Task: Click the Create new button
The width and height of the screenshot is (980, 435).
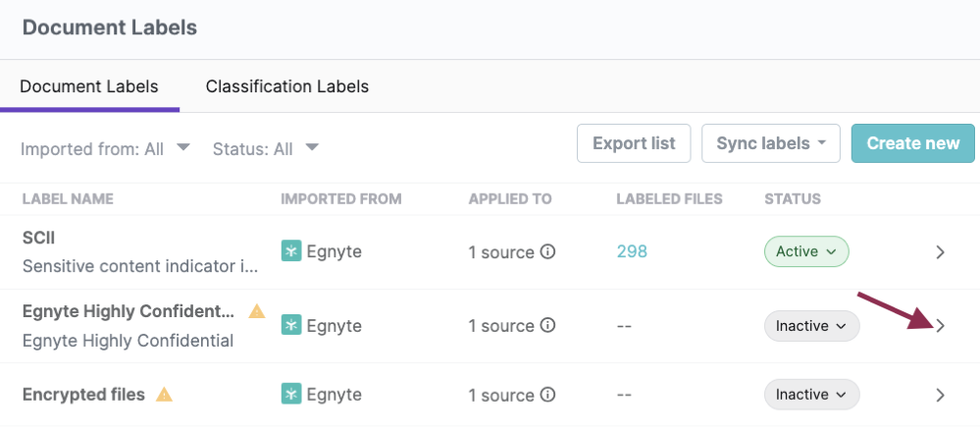Action: (x=912, y=143)
